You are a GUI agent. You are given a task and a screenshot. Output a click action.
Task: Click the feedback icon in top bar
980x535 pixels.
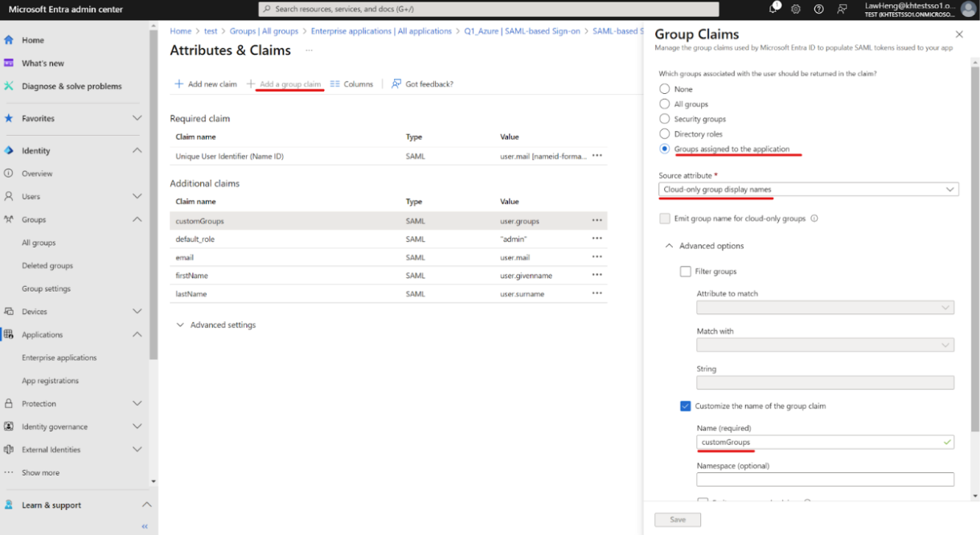(842, 9)
